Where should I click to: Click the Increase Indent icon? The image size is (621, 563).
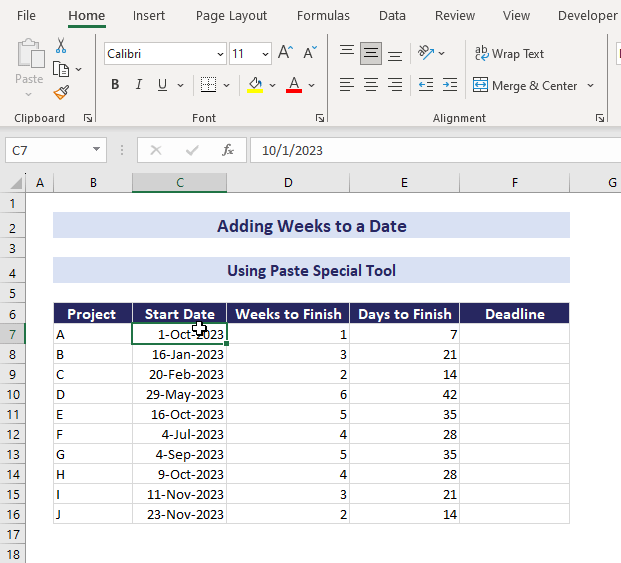point(451,85)
